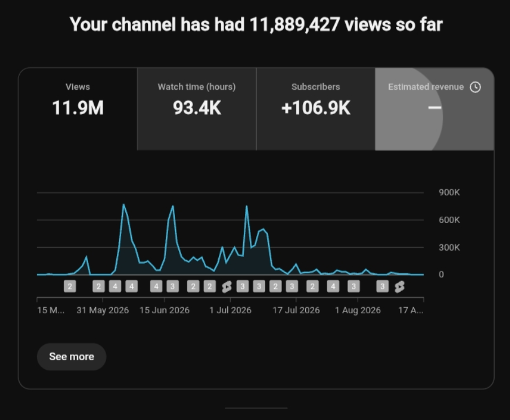510x420 pixels.
Task: Click the 900K gridline label
Action: click(x=449, y=193)
